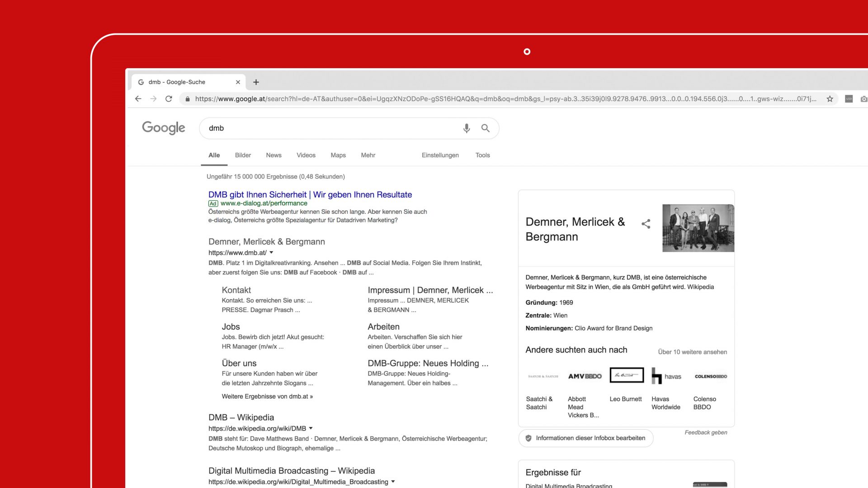Bookmark the page with the star icon
The image size is (868, 488).
830,99
